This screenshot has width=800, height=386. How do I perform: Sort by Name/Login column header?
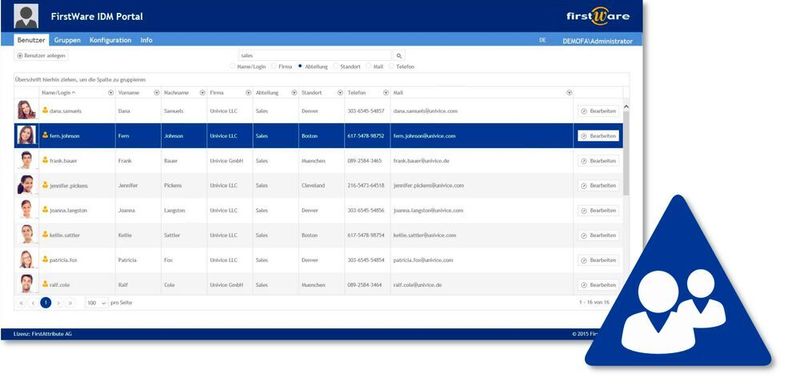(x=58, y=93)
